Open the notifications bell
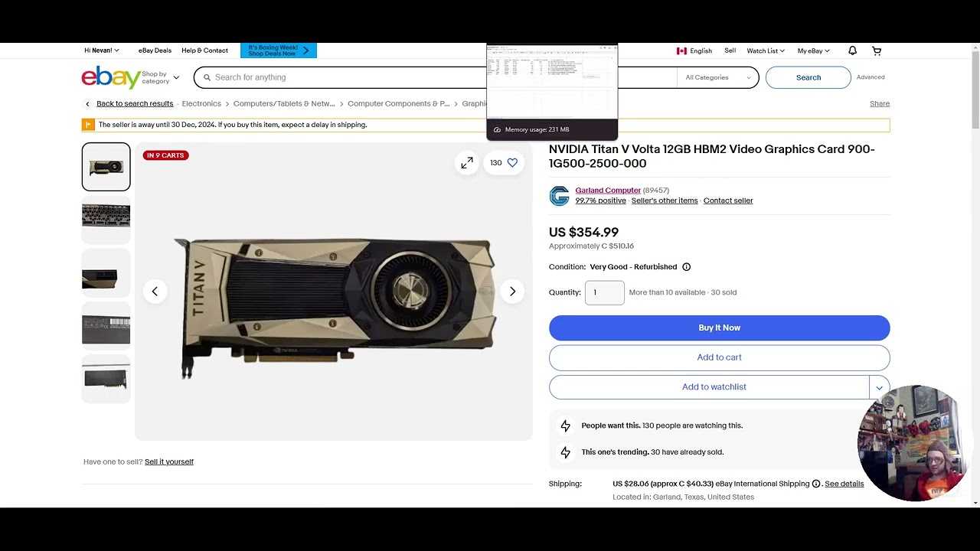Viewport: 980px width, 551px height. coord(852,51)
